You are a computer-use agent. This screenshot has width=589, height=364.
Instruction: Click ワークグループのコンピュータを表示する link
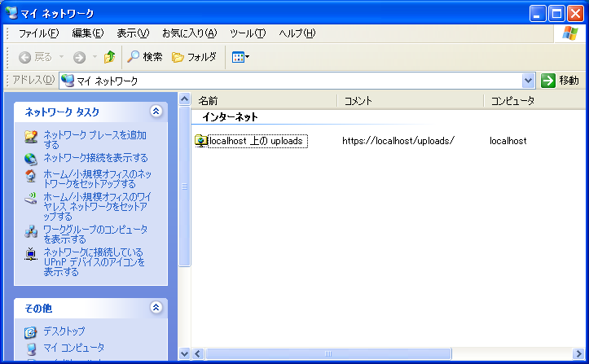tap(95, 235)
